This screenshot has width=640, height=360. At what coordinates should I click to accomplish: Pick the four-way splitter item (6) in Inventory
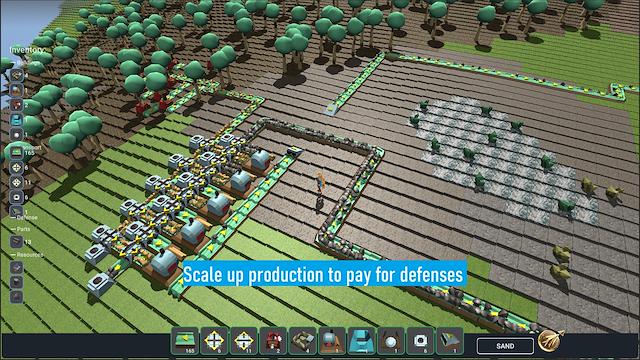pos(17,167)
